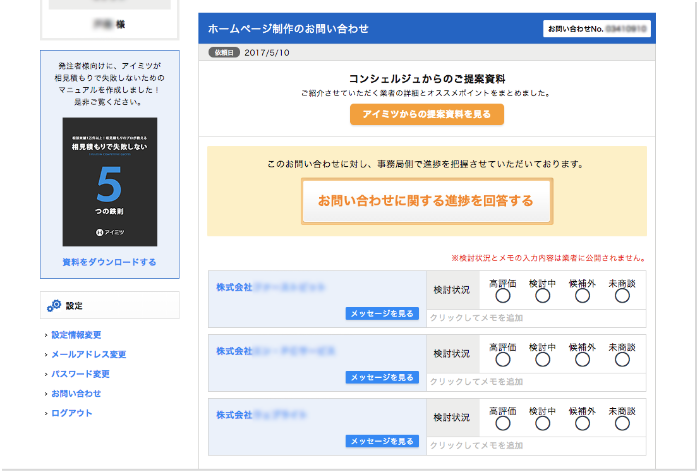Click ホームページ制作のお問い合わせ title
Screen dimensions: 697x471
288,29
